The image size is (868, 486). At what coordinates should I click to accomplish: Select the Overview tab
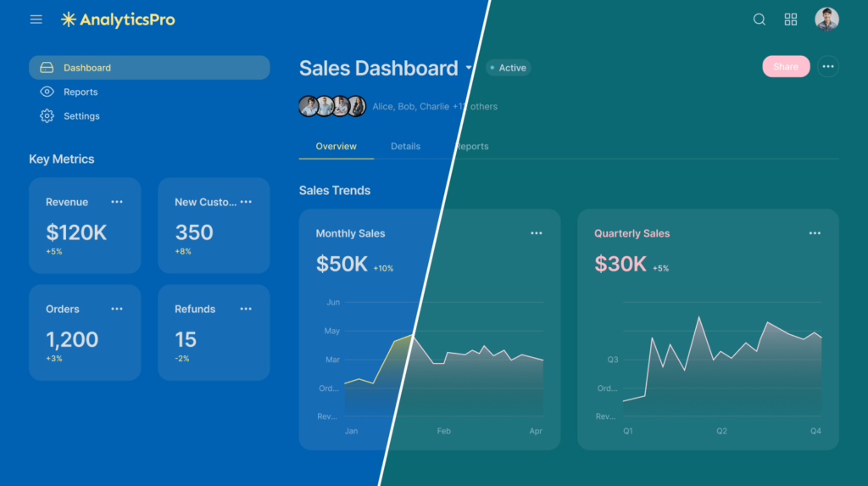tap(336, 147)
